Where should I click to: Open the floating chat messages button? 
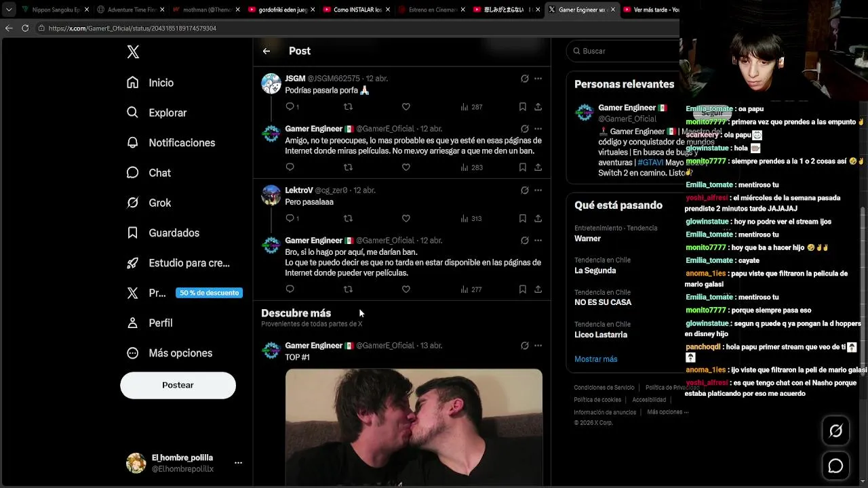[x=835, y=466]
